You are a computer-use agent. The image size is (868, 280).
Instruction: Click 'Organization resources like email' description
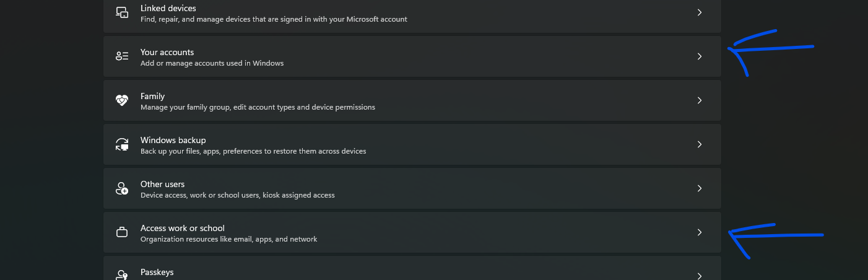229,239
